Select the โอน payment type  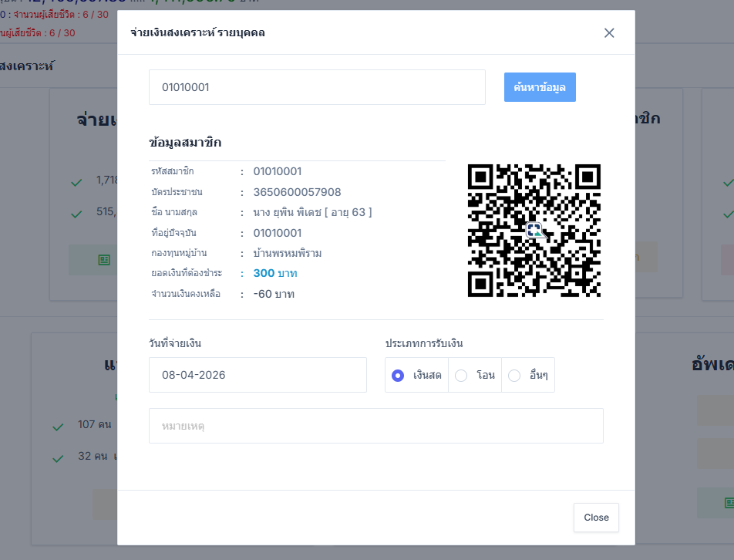tap(461, 376)
